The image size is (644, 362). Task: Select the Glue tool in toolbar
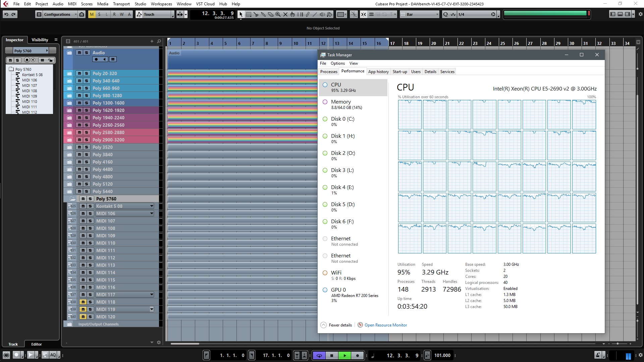pos(263,14)
